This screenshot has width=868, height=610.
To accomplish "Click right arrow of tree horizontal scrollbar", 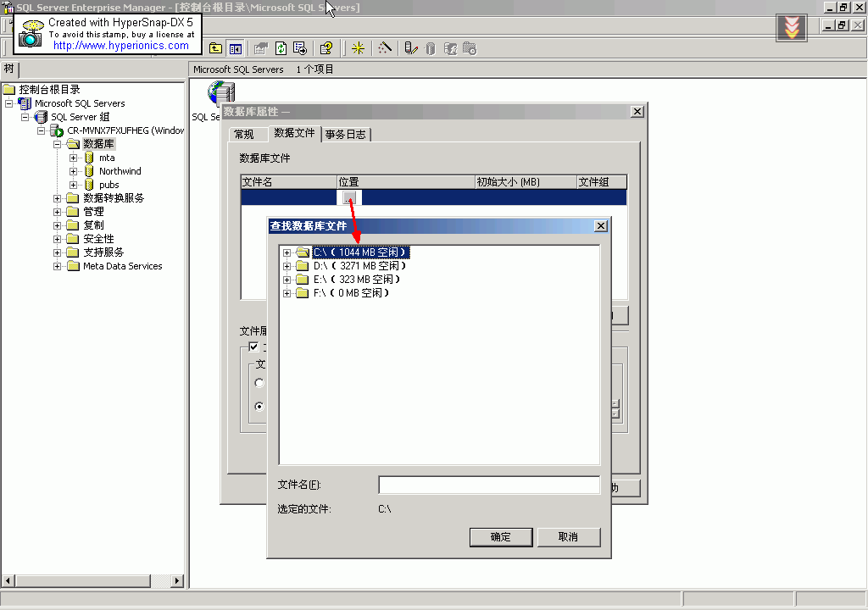I will click(x=177, y=580).
